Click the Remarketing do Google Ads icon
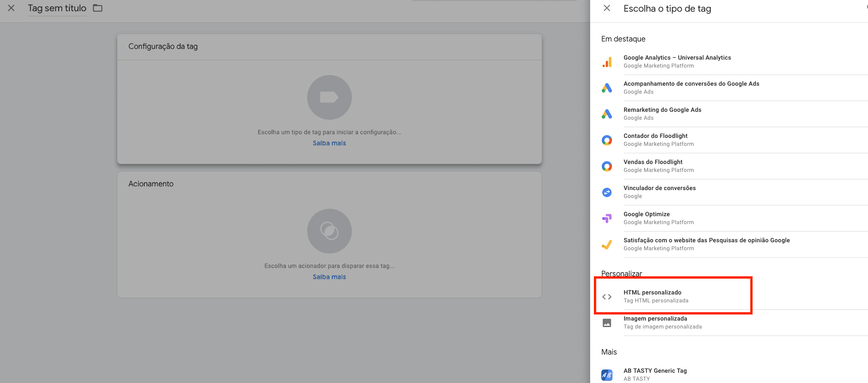Image resolution: width=868 pixels, height=383 pixels. [607, 114]
